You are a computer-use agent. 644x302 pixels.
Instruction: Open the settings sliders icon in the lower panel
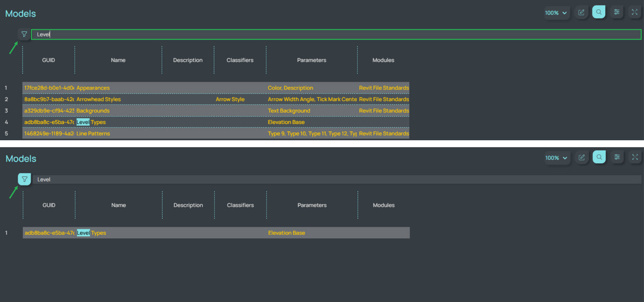pyautogui.click(x=617, y=157)
